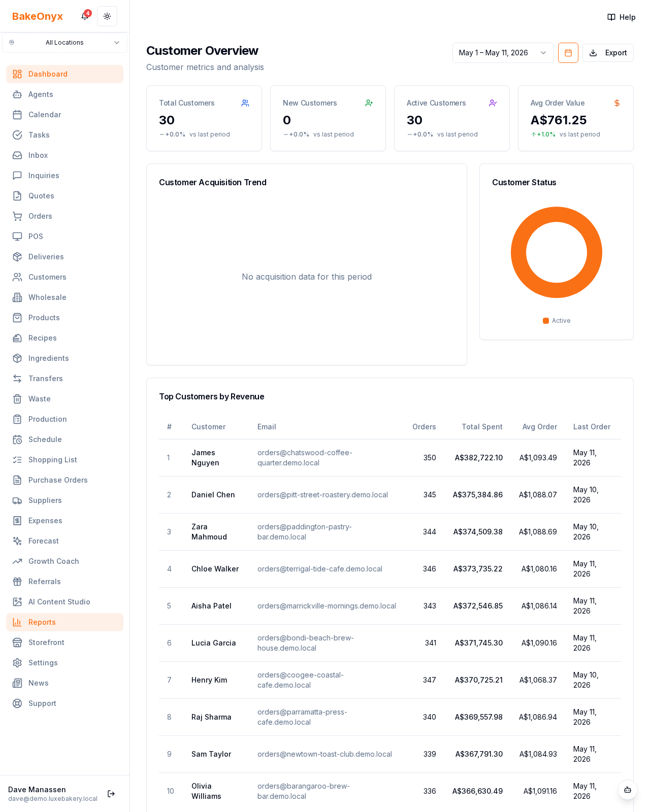
Task: Open Waste trash icon
Action: pos(17,399)
